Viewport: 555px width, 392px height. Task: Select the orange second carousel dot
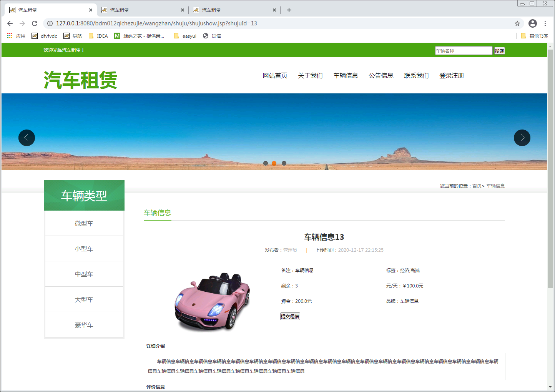(x=274, y=163)
